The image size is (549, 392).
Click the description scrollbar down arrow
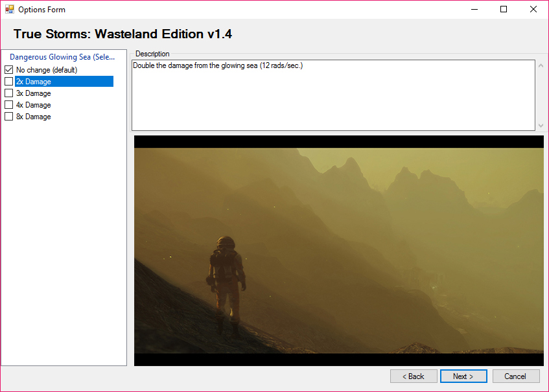[541, 125]
